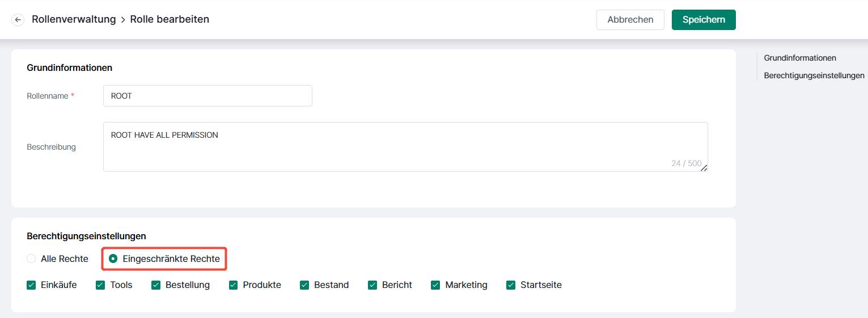Click into the Beschreibung text area

click(405, 147)
